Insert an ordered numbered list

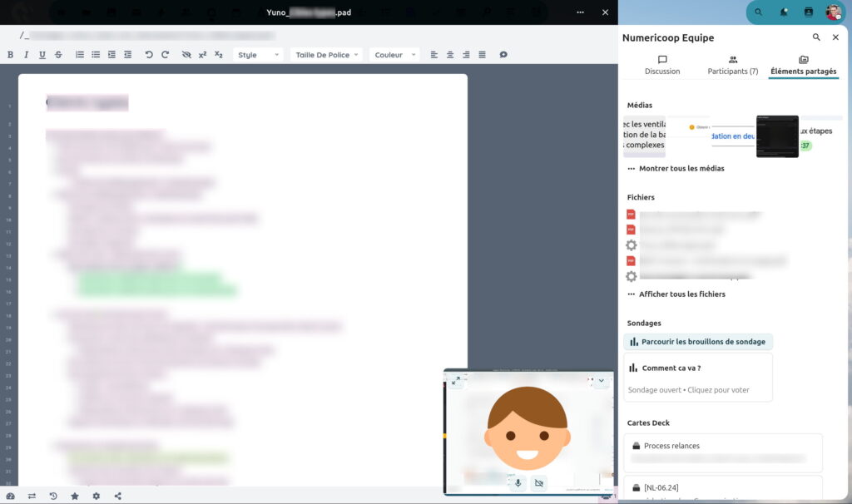(80, 55)
